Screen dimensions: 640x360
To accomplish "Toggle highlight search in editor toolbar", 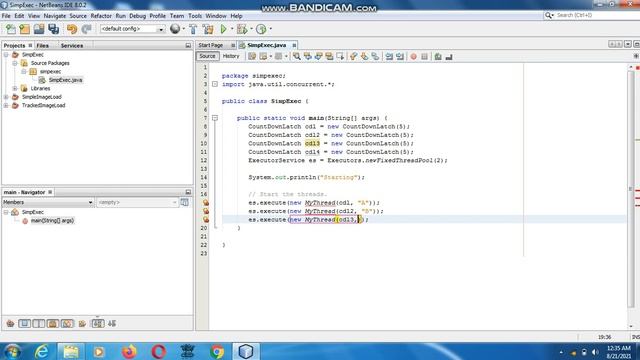I will [x=329, y=57].
